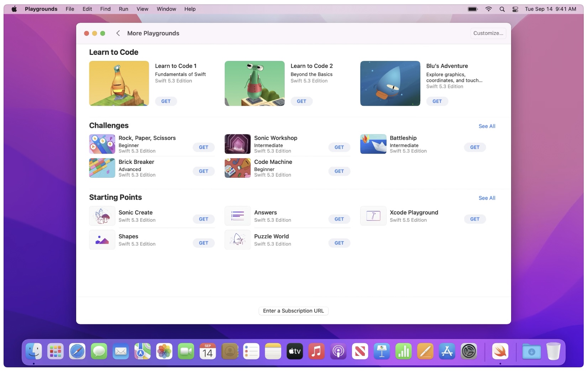Screen dimensions: 588x372
Task: Click the Battleship challenge icon
Action: pyautogui.click(x=373, y=144)
